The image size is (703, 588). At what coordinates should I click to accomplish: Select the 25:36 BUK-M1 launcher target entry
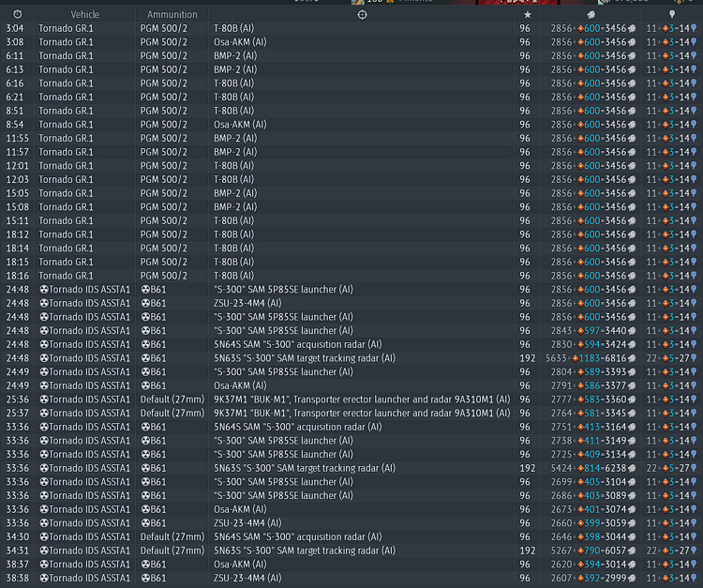[x=362, y=400]
